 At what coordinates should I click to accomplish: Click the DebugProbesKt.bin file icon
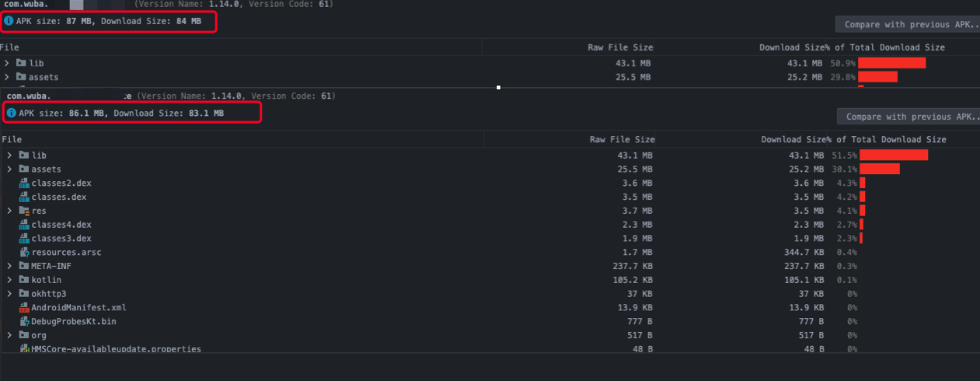(24, 321)
